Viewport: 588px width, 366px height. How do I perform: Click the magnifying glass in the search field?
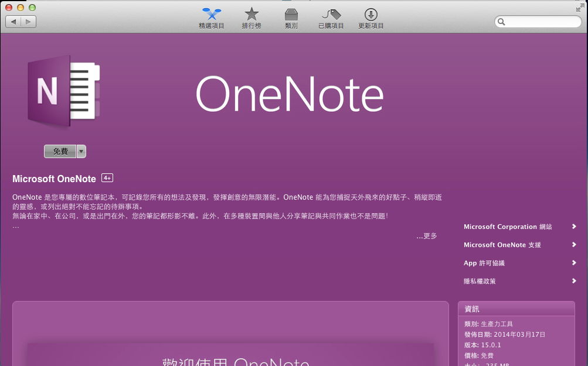coord(502,22)
